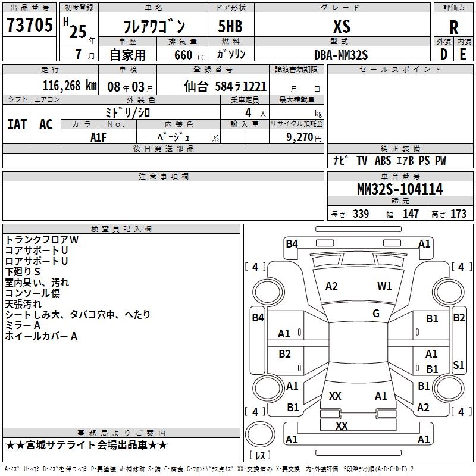The image size is (476, 476).
Task: Select recycle deposit 9,270円
Action: click(x=304, y=137)
